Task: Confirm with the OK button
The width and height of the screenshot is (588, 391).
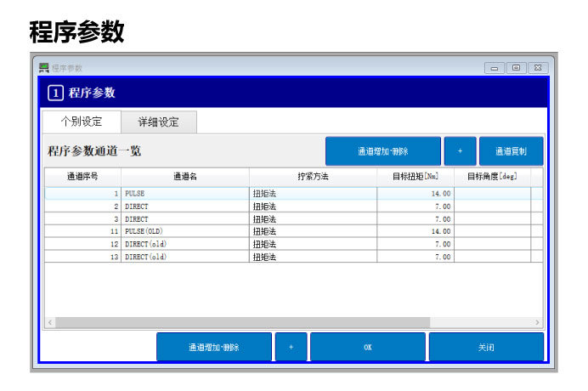Action: [x=368, y=347]
